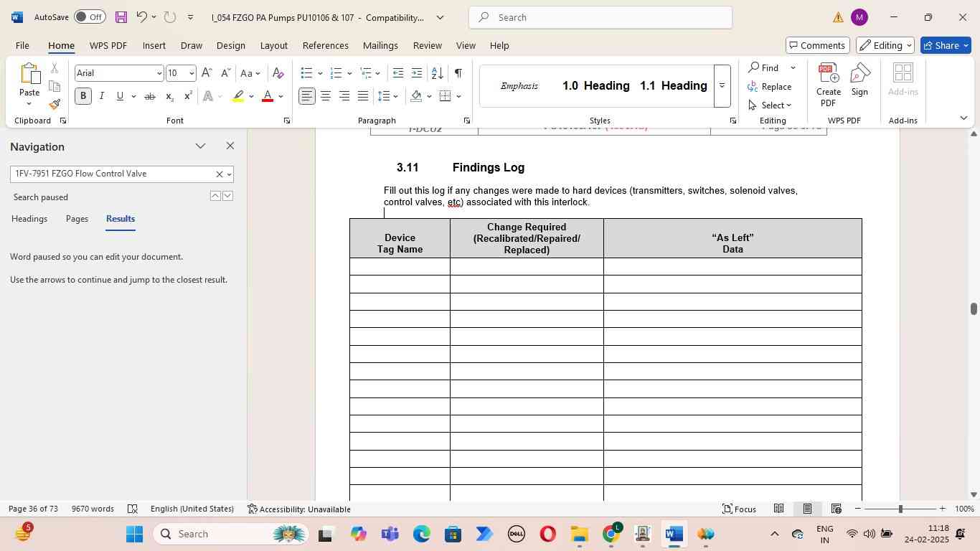Align text to the right

pyautogui.click(x=344, y=96)
